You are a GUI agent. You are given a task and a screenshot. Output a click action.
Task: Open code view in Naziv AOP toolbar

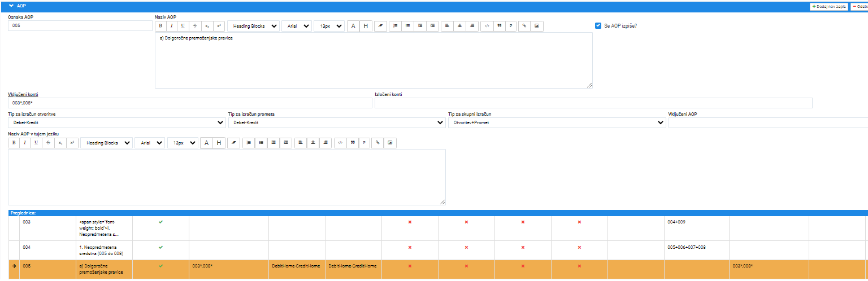point(487,26)
